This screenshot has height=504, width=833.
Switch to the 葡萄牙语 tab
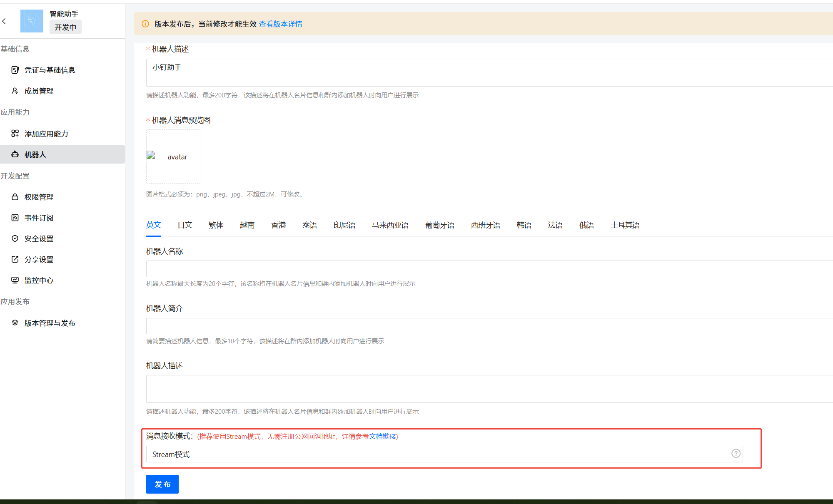click(x=439, y=225)
